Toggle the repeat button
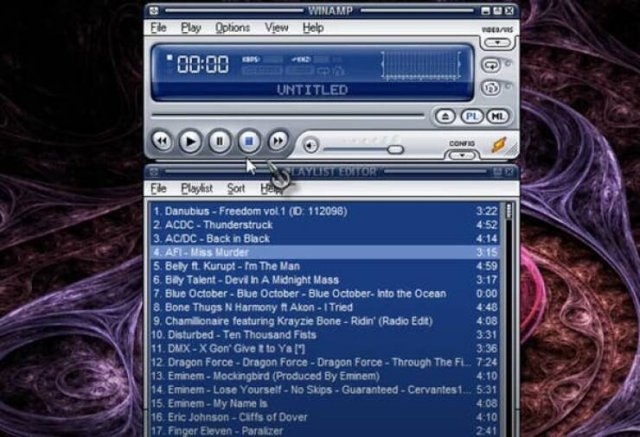This screenshot has width=640, height=437. [491, 65]
